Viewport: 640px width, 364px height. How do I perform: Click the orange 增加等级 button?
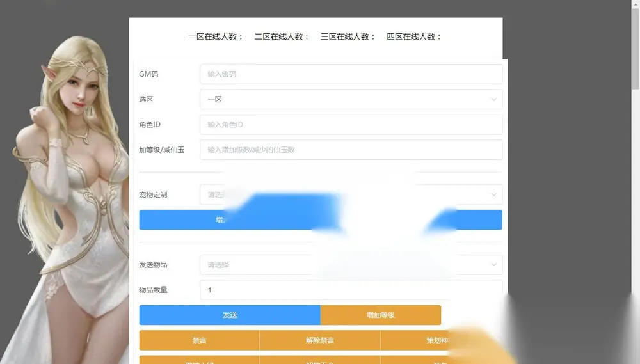[x=381, y=315]
